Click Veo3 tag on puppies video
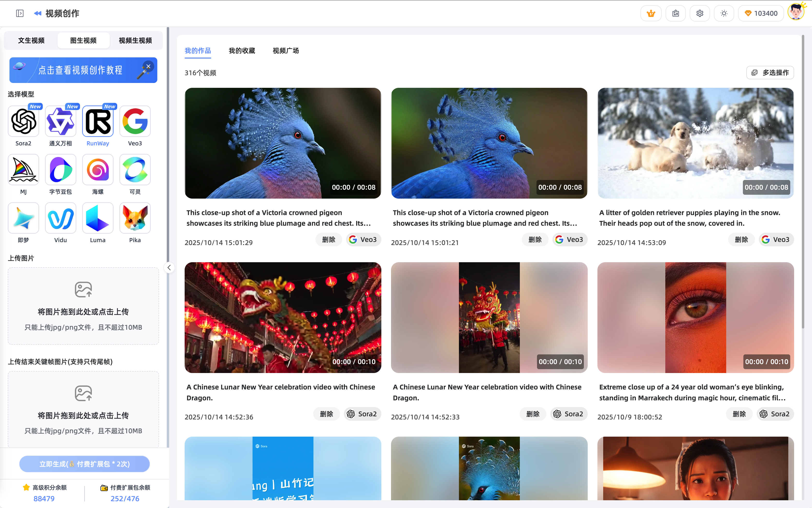The width and height of the screenshot is (812, 508). pos(776,239)
